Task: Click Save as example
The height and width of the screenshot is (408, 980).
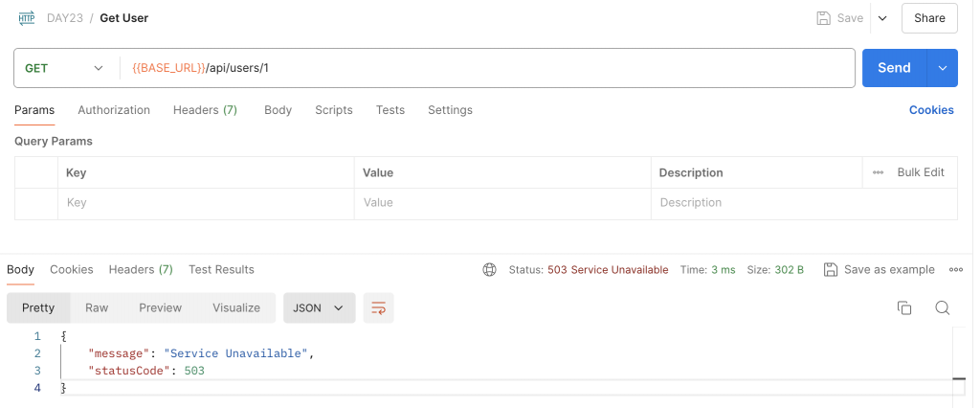Action: coord(880,270)
